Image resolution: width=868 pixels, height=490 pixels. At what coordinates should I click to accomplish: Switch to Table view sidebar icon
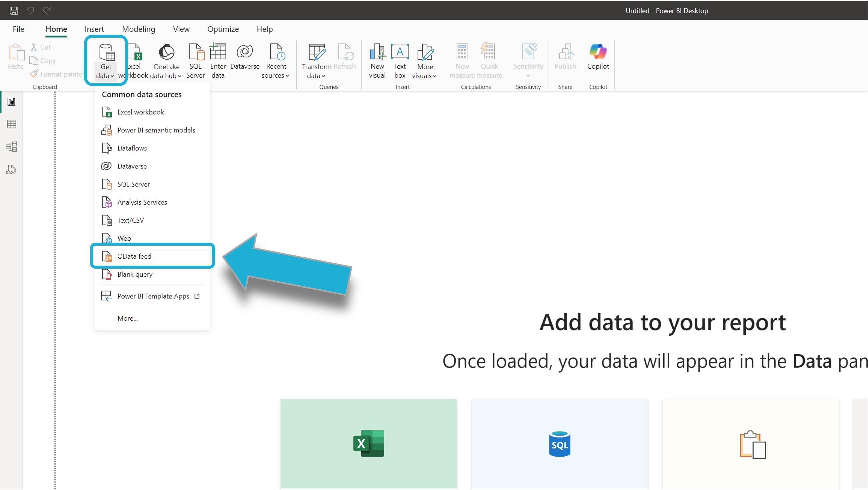pos(11,124)
